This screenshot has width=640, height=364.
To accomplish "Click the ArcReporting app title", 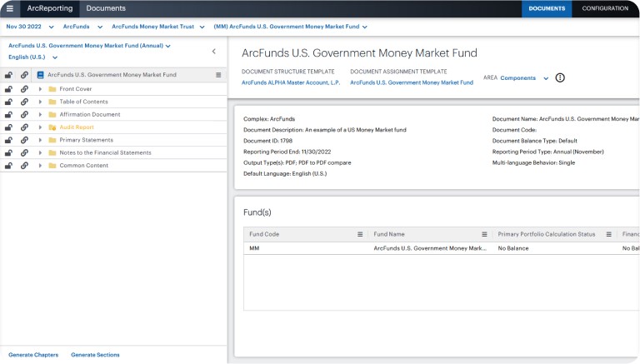I will pyautogui.click(x=50, y=8).
